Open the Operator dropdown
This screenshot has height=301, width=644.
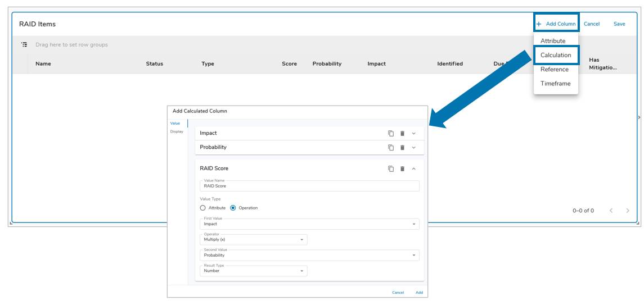[x=253, y=240]
